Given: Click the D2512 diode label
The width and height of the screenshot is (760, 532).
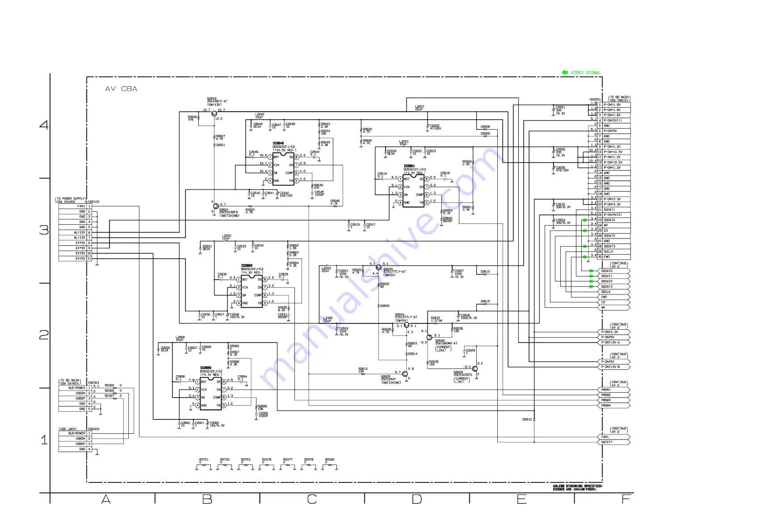Looking at the screenshot, I should click(x=527, y=419).
